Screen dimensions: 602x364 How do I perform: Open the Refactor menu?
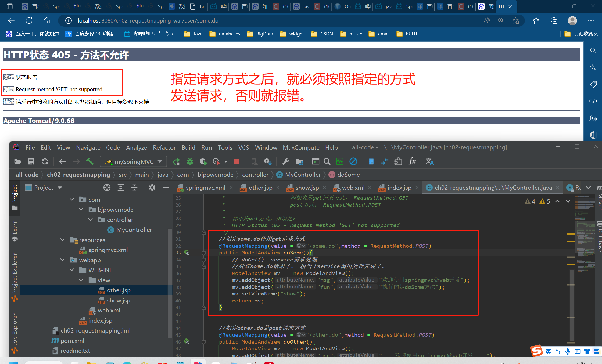(x=164, y=147)
